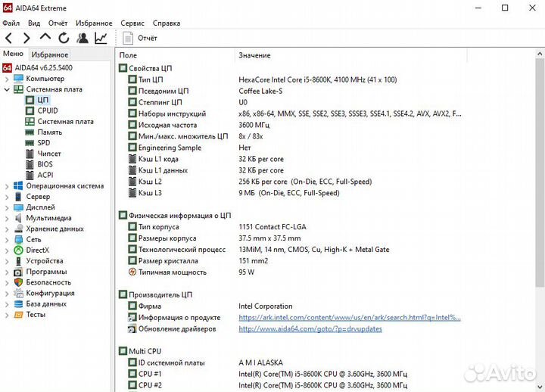Open the Отчёт menu in the menu bar
Screen dimensions: 545x392
click(x=58, y=23)
